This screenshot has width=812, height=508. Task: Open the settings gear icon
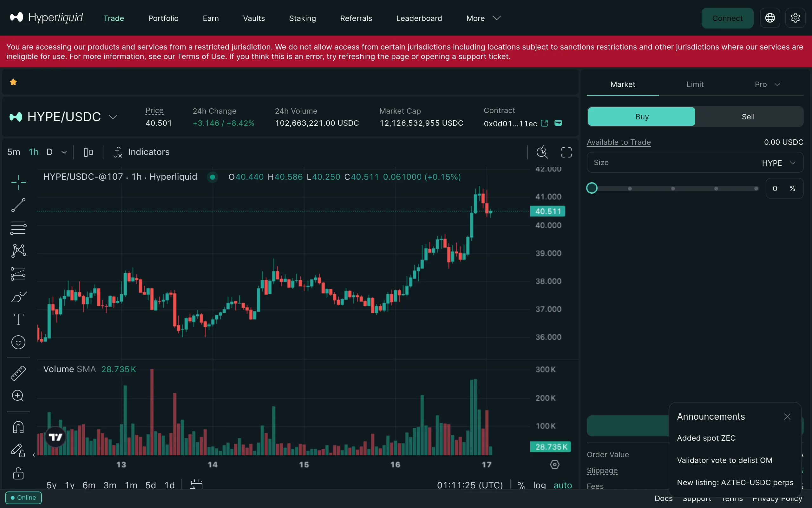tap(795, 18)
